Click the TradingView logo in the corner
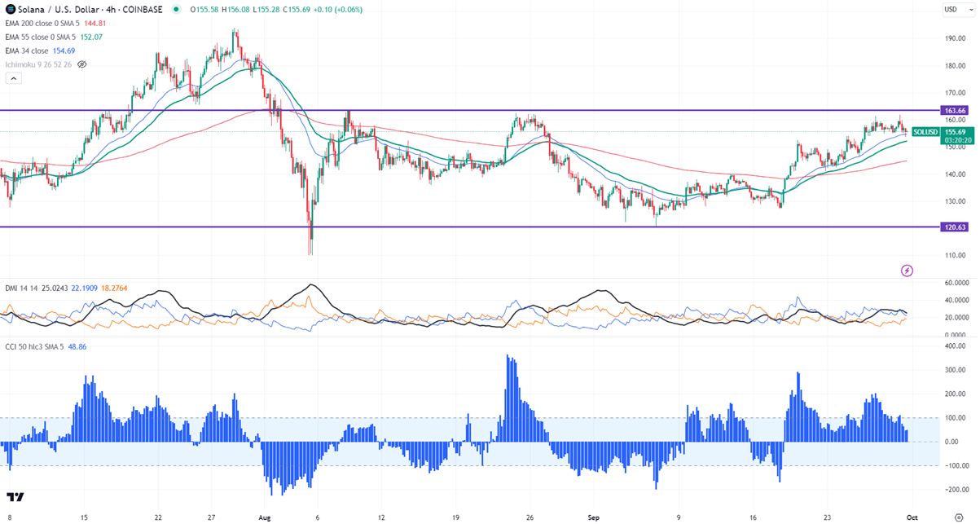Image resolution: width=980 pixels, height=524 pixels. (15, 497)
